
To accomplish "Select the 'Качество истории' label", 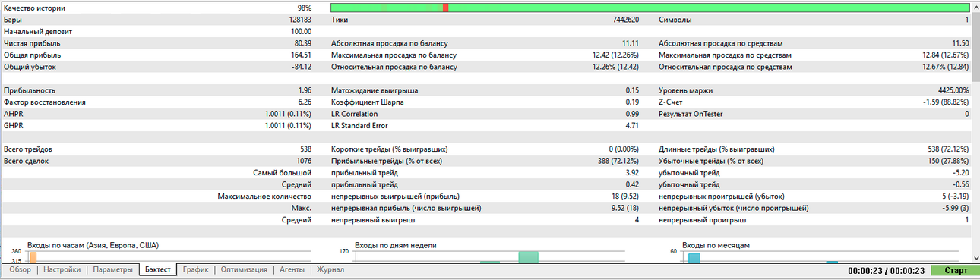I will click(x=34, y=8).
